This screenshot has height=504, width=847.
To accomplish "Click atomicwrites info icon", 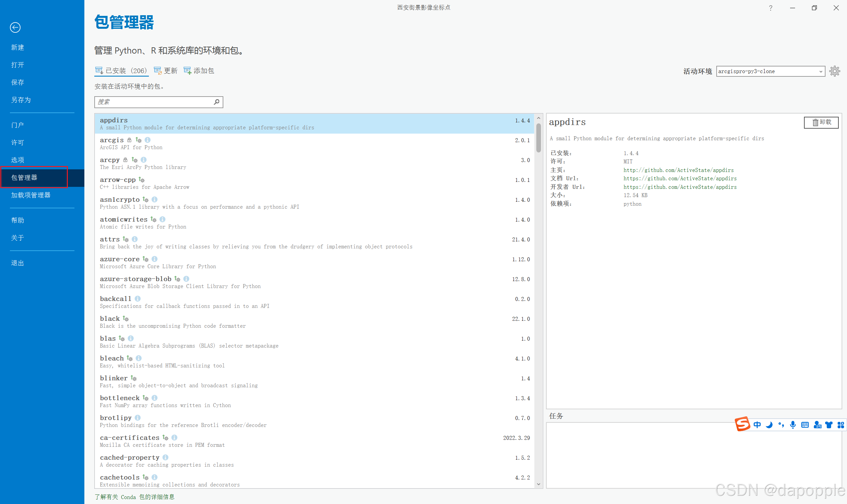I will tap(162, 219).
